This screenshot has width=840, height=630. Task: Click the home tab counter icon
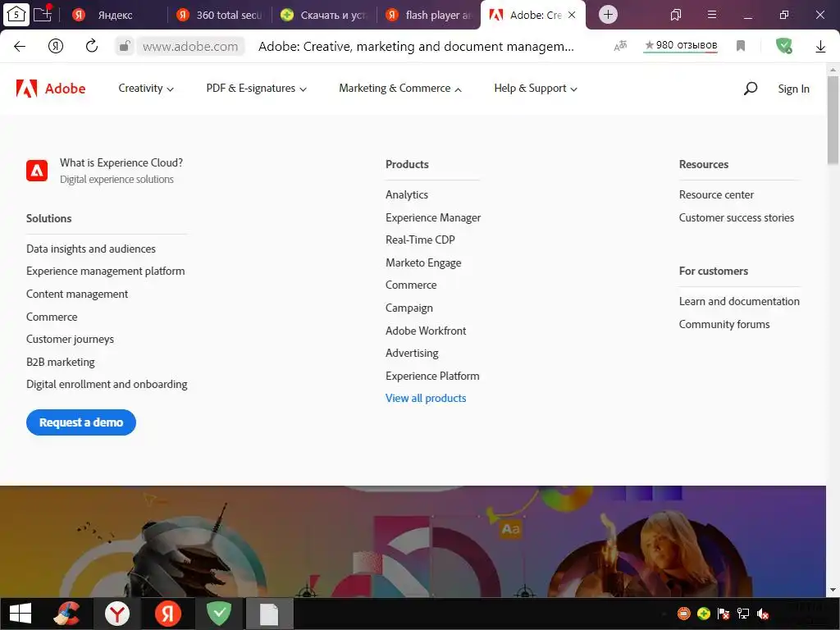[16, 15]
